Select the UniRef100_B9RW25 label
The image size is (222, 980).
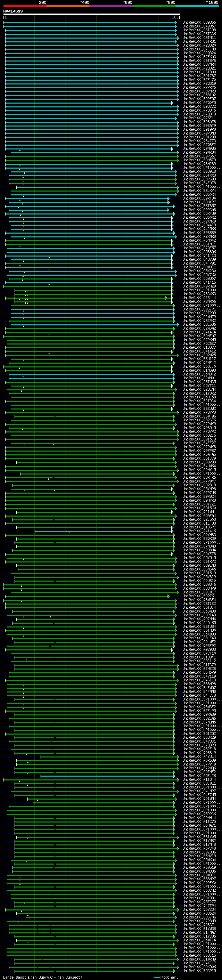(199, 355)
